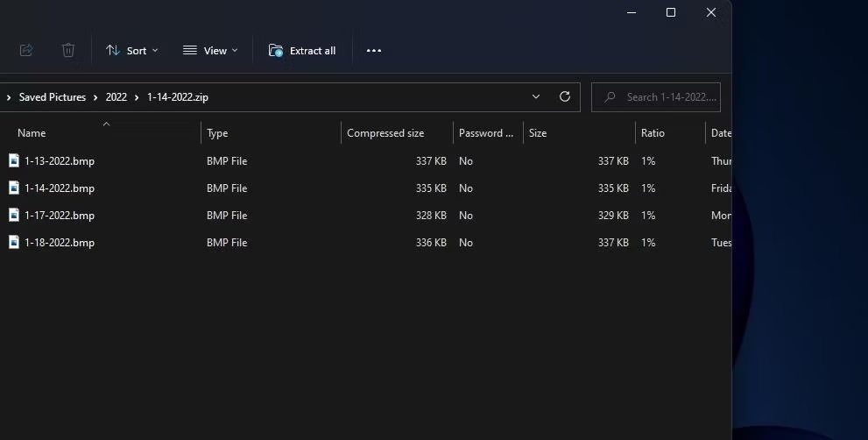The image size is (868, 440).
Task: Expand the address bar history dropdown
Action: (x=536, y=96)
